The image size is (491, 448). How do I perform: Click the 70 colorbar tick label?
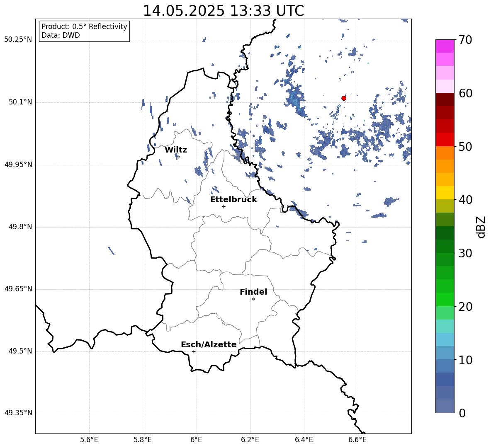tap(465, 40)
